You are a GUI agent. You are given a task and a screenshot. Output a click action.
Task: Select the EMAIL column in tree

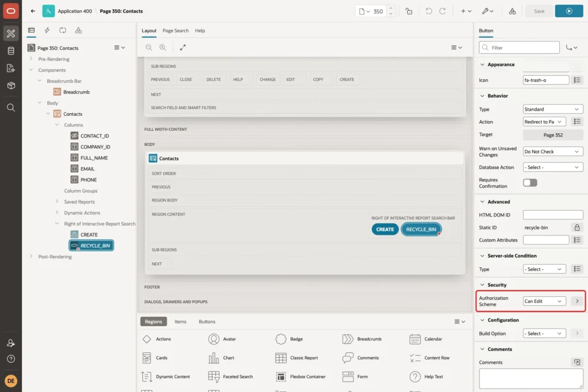coord(87,169)
